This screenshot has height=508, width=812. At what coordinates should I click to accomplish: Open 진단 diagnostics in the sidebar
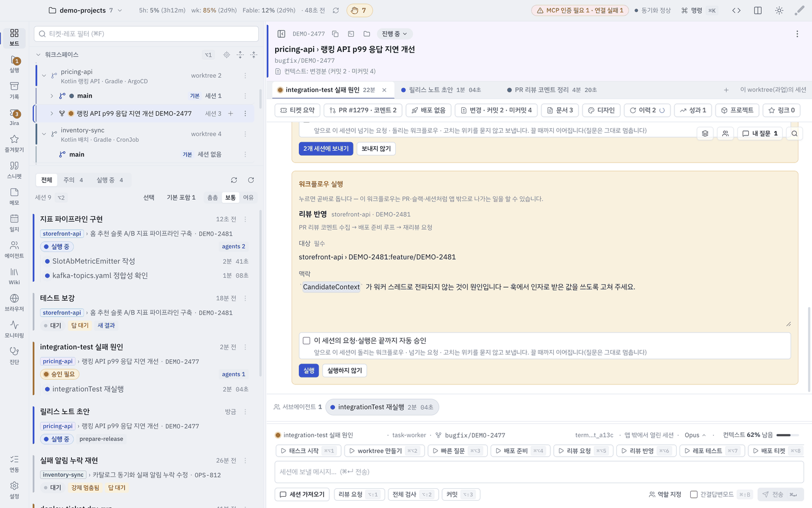pos(14,356)
